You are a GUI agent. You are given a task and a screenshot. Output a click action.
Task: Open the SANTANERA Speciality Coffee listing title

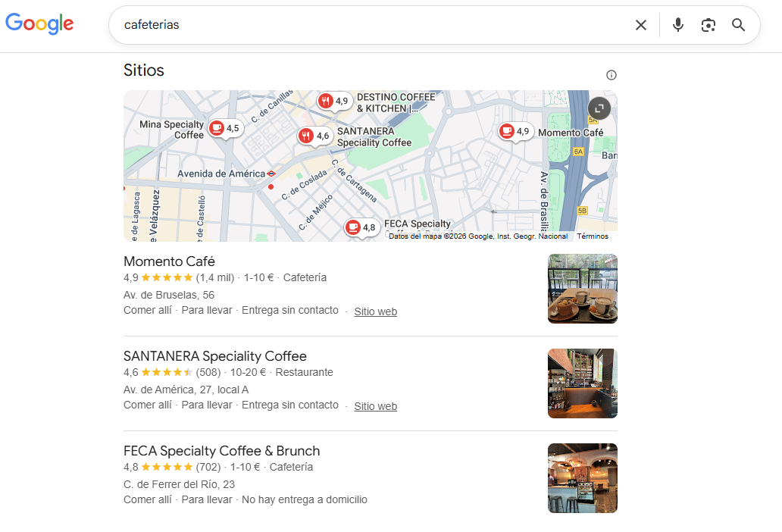(215, 356)
